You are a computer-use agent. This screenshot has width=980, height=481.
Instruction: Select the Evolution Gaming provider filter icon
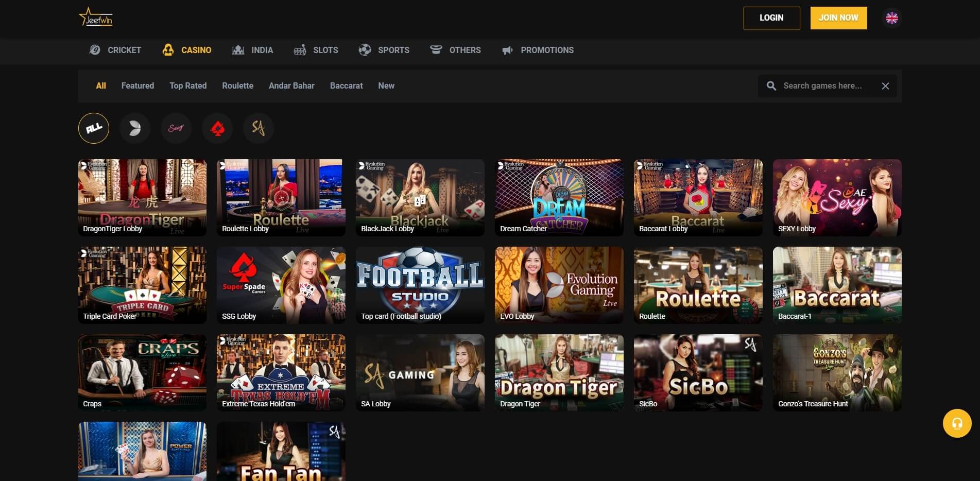(134, 128)
